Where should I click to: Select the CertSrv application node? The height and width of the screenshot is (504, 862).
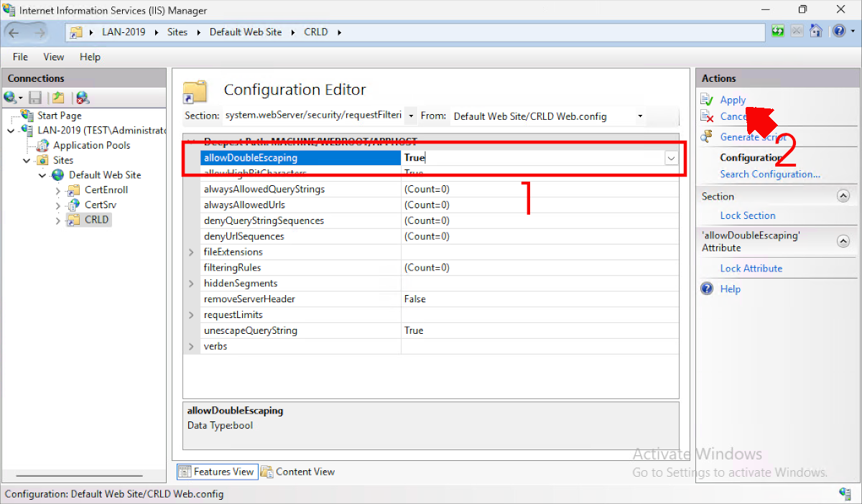click(101, 205)
